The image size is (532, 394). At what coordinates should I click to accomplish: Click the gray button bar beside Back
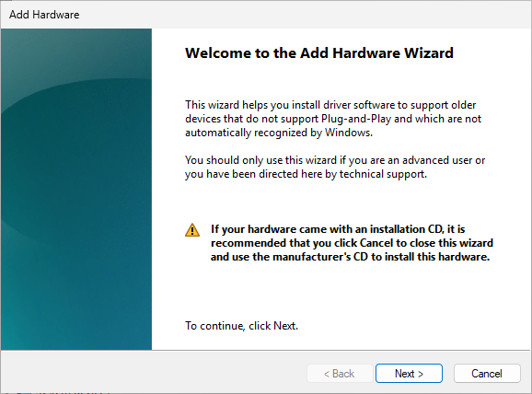tap(153, 374)
